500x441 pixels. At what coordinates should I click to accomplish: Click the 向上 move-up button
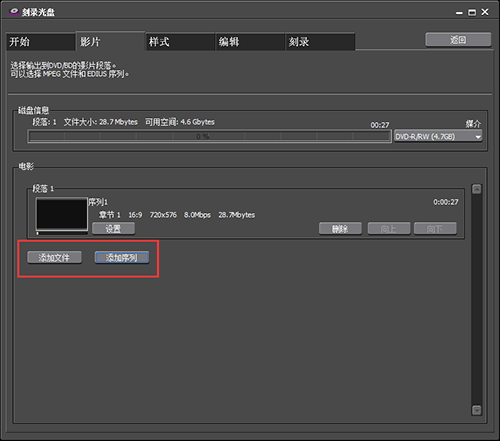point(389,229)
